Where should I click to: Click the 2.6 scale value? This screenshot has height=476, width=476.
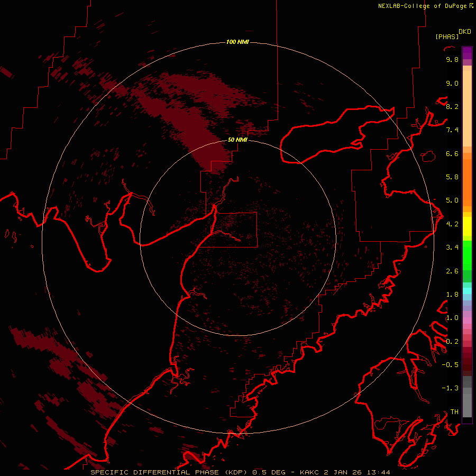pyautogui.click(x=452, y=271)
